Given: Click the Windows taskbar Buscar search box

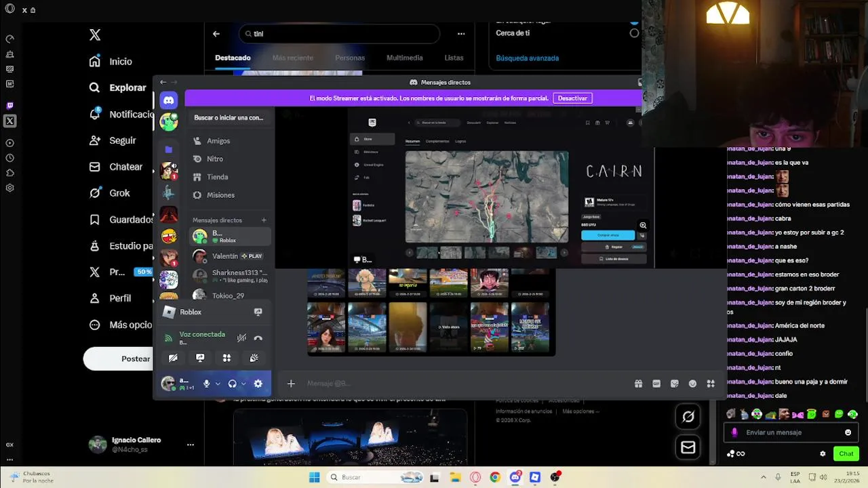Looking at the screenshot, I should tap(376, 477).
